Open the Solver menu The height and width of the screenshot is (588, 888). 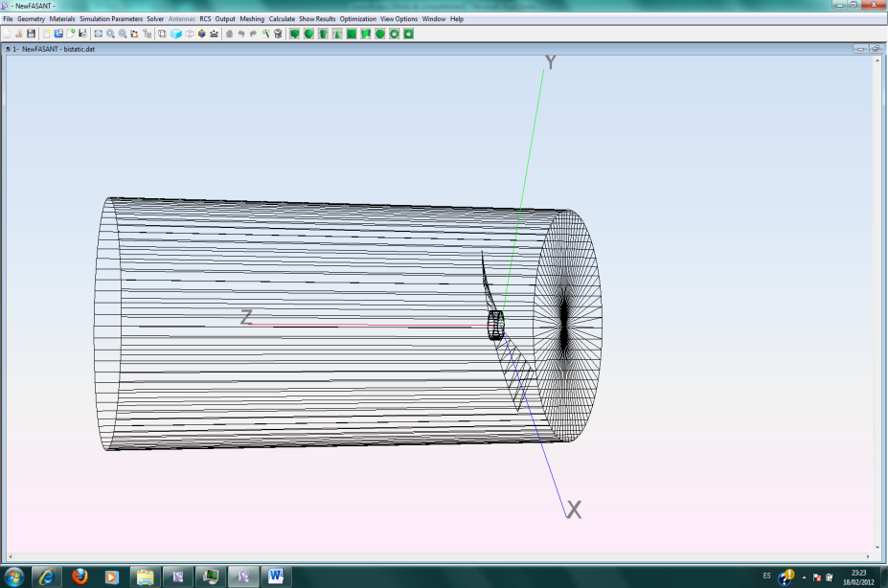155,19
